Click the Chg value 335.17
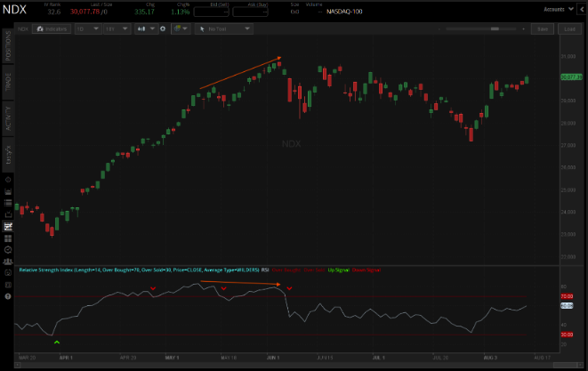Viewport: 588px width, 371px height. point(144,12)
